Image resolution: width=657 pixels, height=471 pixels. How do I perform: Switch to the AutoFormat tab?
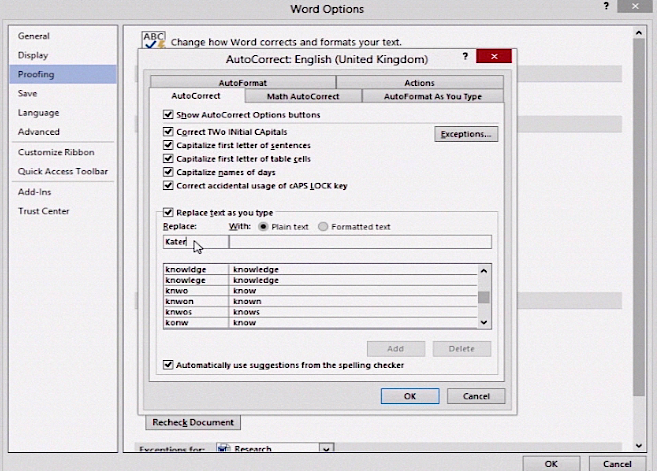[243, 83]
